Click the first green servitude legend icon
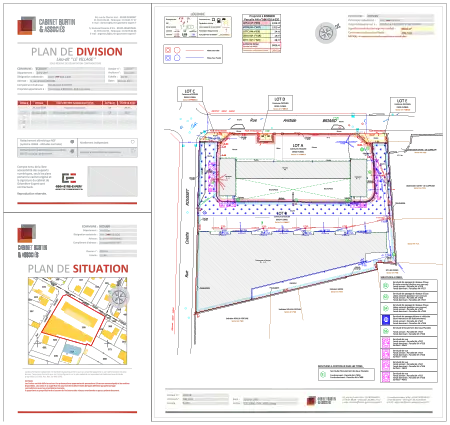Viewport: 450px width, 425px height. pyautogui.click(x=386, y=286)
